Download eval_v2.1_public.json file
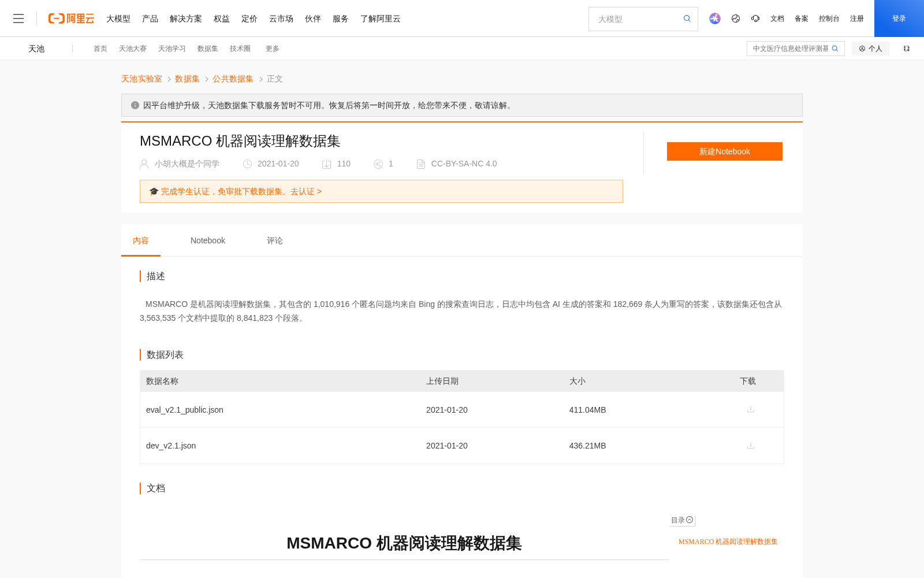The image size is (924, 578). 751,409
